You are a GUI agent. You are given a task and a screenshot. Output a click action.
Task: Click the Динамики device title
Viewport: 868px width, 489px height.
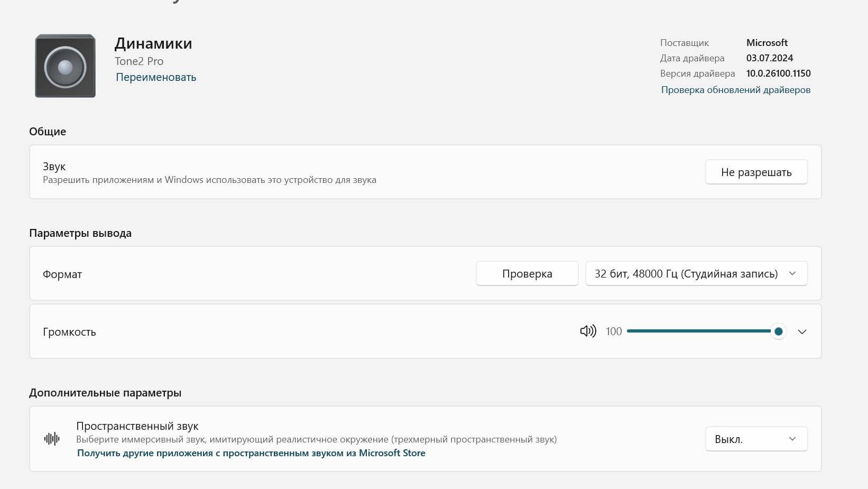point(153,43)
